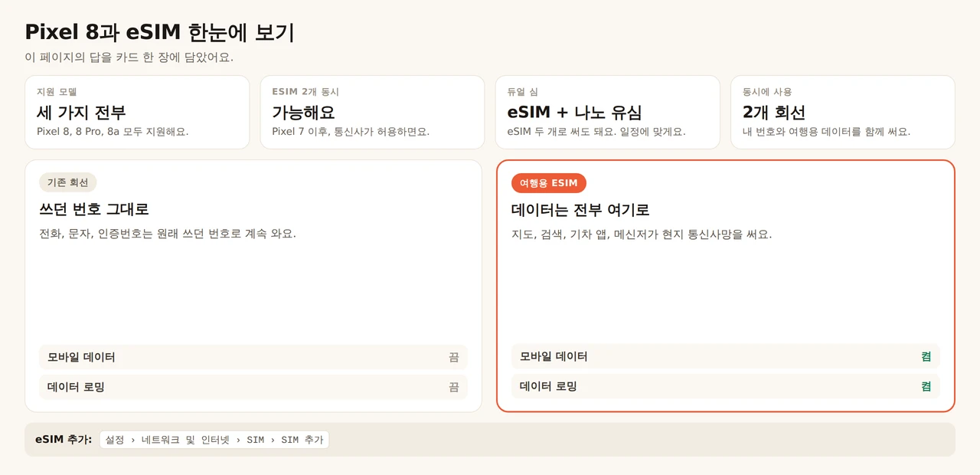The height and width of the screenshot is (475, 980).
Task: Click '지도, 검색, 기차 앱, 메신저가 현지 통신사망을 써요.'
Action: [x=642, y=234]
